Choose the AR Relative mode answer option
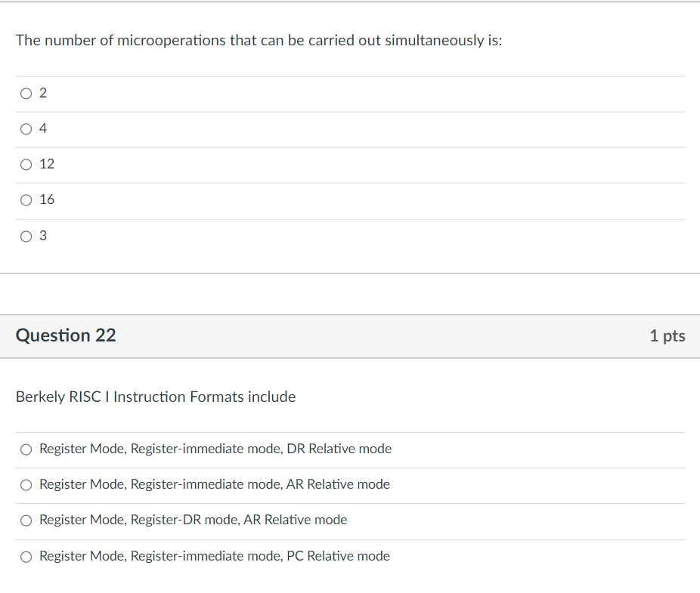This screenshot has width=700, height=593. click(x=26, y=485)
